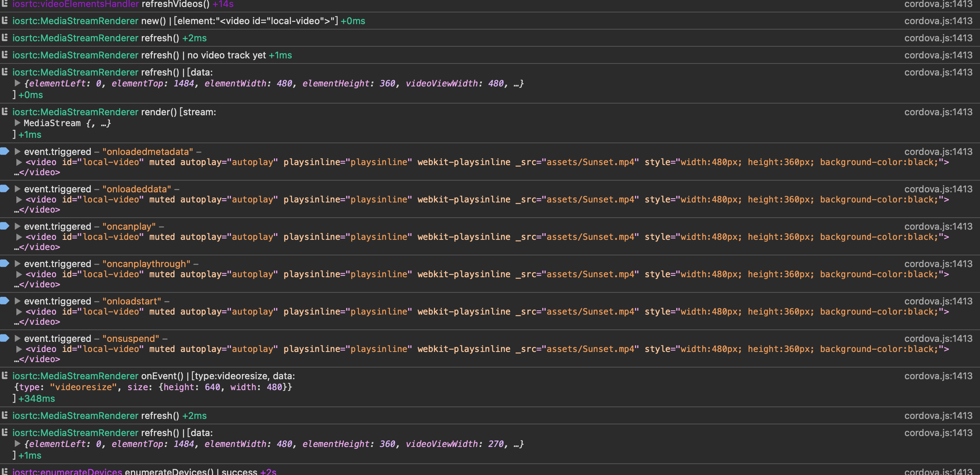Open cordova.js:1413 link for render() stream entry

pyautogui.click(x=938, y=112)
